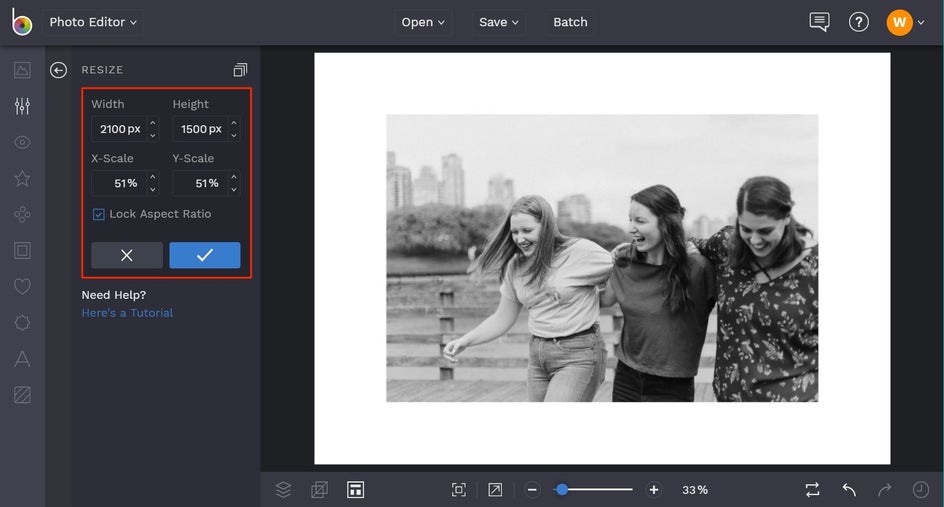This screenshot has width=944, height=507.
Task: Open the Here's a Tutorial link
Action: coord(127,313)
